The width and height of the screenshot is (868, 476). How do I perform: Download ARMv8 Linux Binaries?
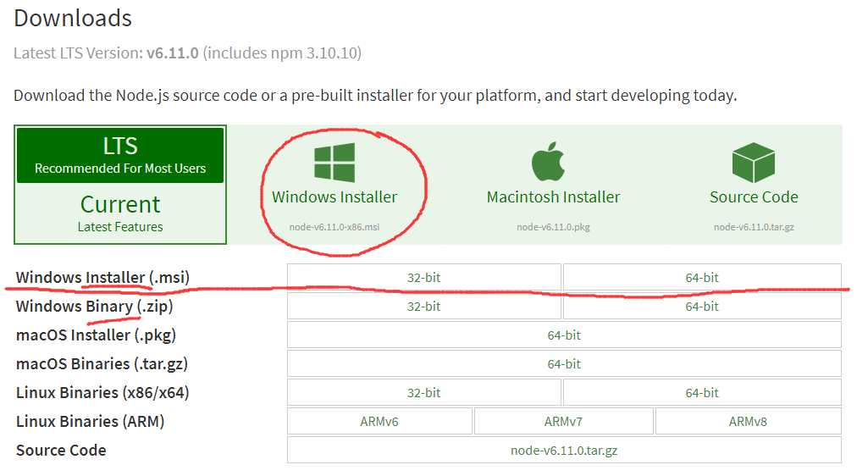pos(748,421)
